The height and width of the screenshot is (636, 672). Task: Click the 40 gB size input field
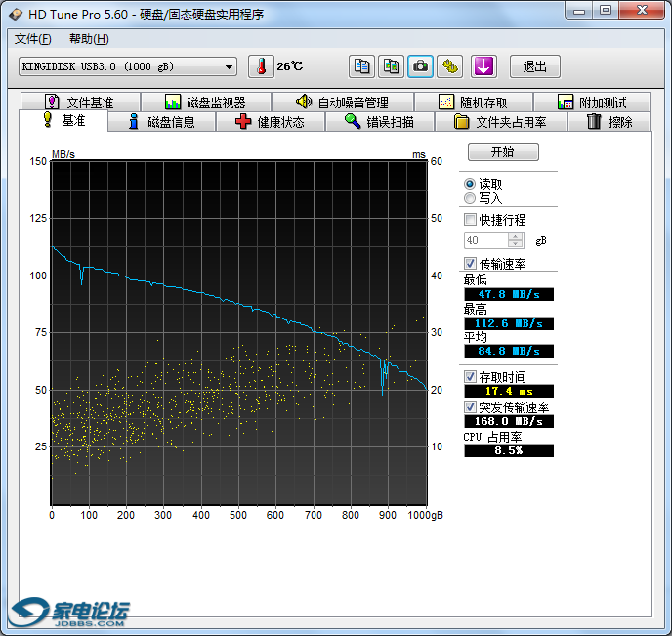[x=486, y=240]
